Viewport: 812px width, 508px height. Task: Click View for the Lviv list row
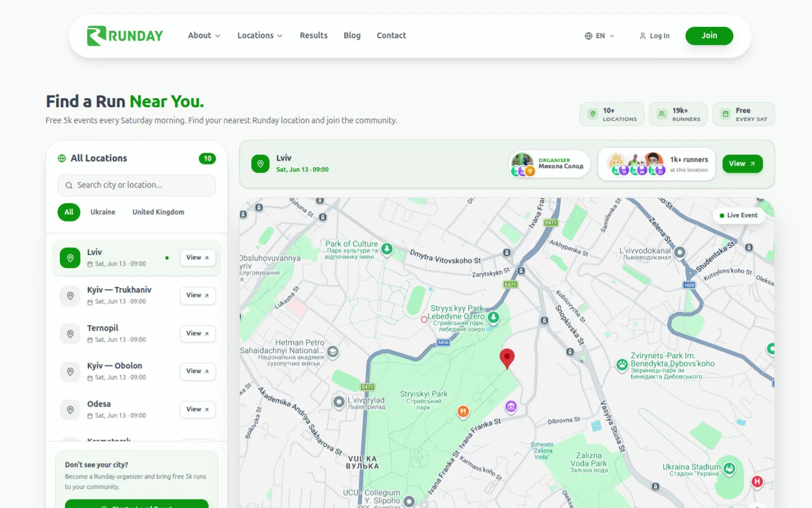coord(197,258)
